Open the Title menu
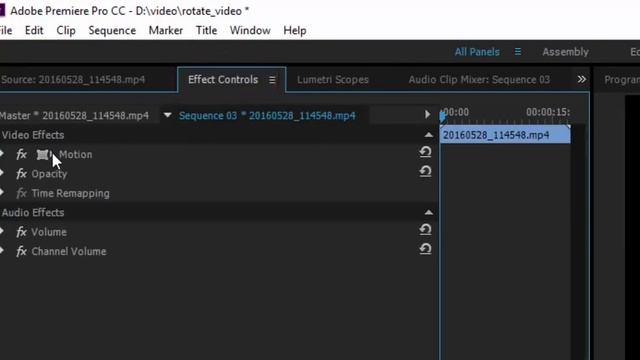This screenshot has width=640, height=360. [206, 31]
